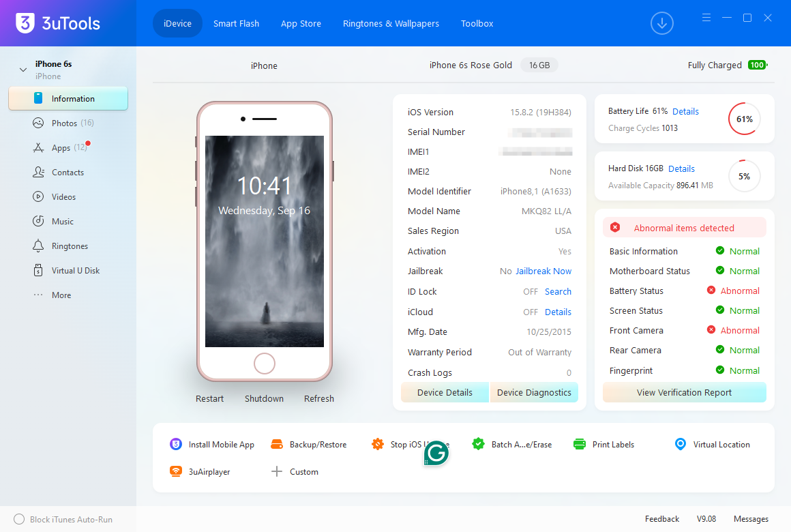Screen dimensions: 791x532
Task: Click the 5% hard disk usage ring
Action: [x=744, y=176]
